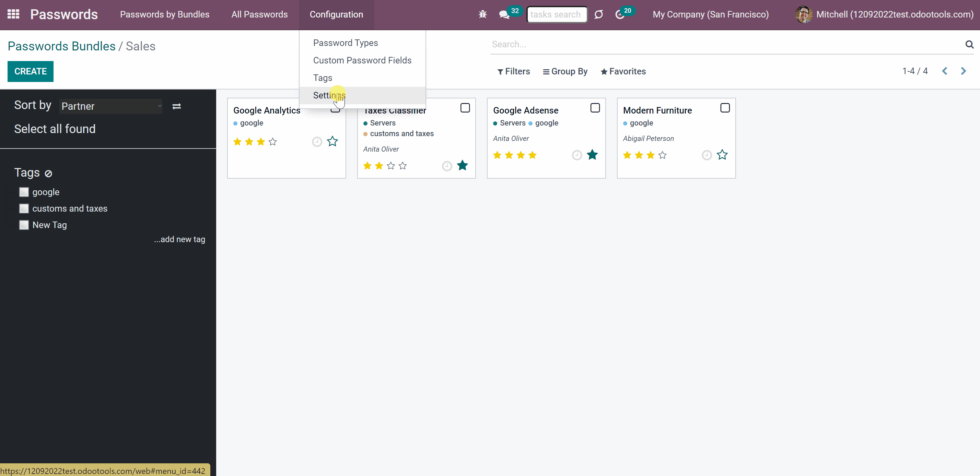
Task: Click the google tag on Google Analytics card
Action: pyautogui.click(x=248, y=123)
